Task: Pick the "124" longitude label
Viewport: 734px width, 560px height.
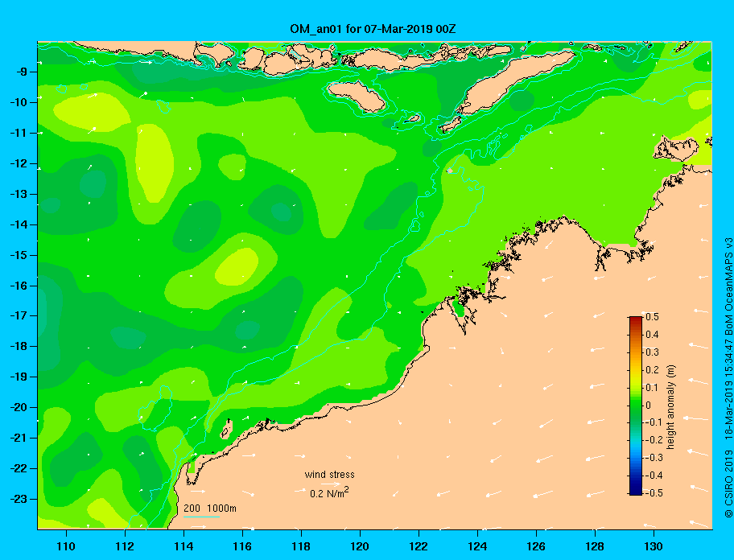Action: pyautogui.click(x=477, y=546)
